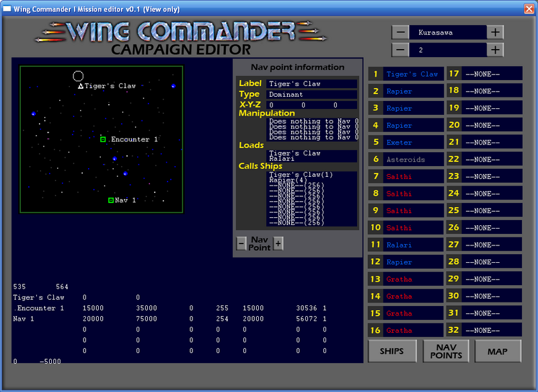Increase the Kurasava series with its plus button
This screenshot has width=538, height=392.
496,32
